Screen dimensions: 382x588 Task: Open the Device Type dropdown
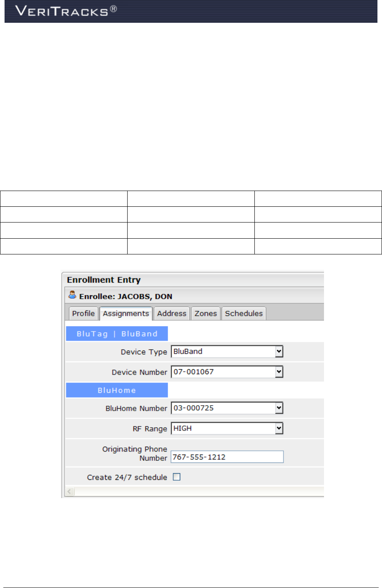227,351
